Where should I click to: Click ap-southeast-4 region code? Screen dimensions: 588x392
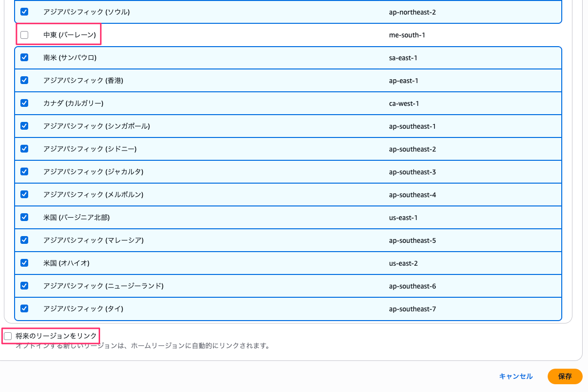click(413, 195)
